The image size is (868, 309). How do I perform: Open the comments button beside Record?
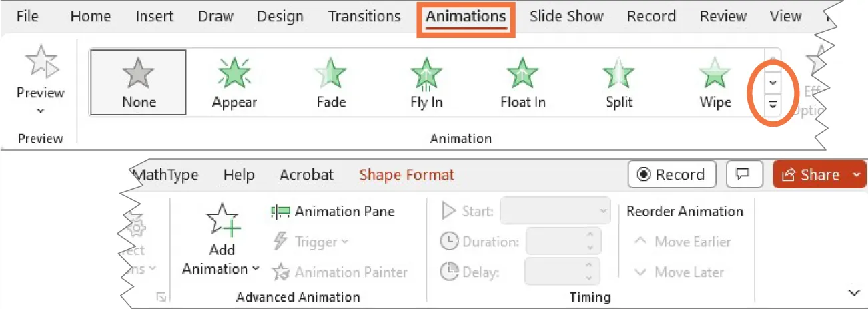(741, 174)
